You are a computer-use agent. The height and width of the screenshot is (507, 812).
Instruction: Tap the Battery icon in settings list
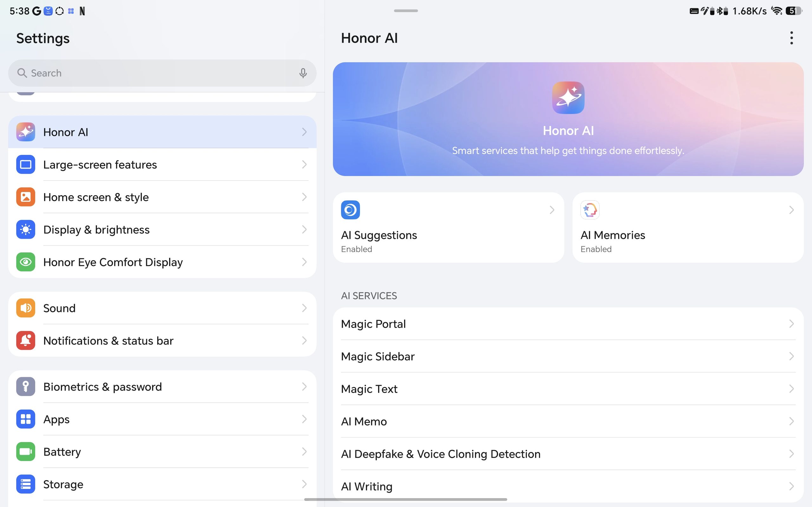tap(25, 452)
